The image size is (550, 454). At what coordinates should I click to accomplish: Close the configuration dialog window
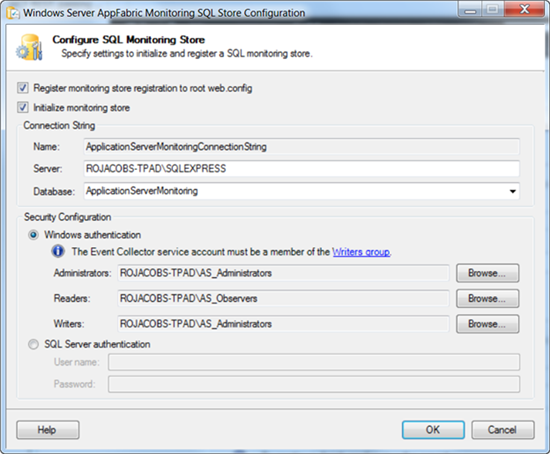pos(524,9)
